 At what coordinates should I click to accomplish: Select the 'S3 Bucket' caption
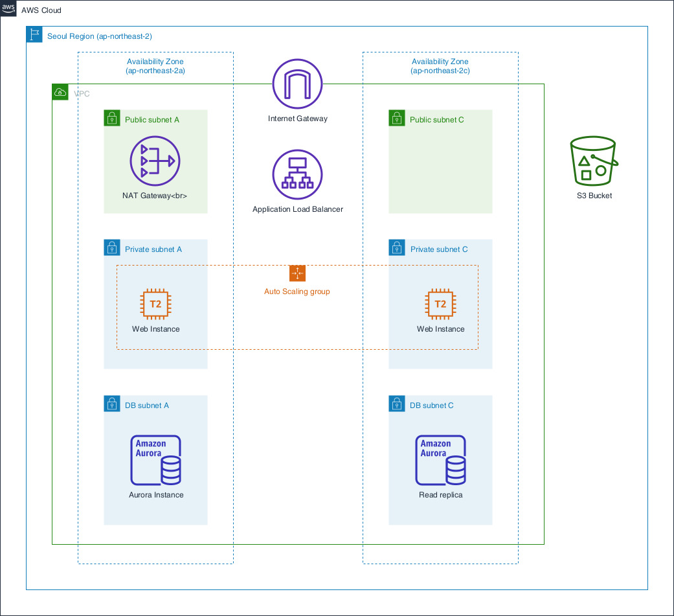point(594,196)
